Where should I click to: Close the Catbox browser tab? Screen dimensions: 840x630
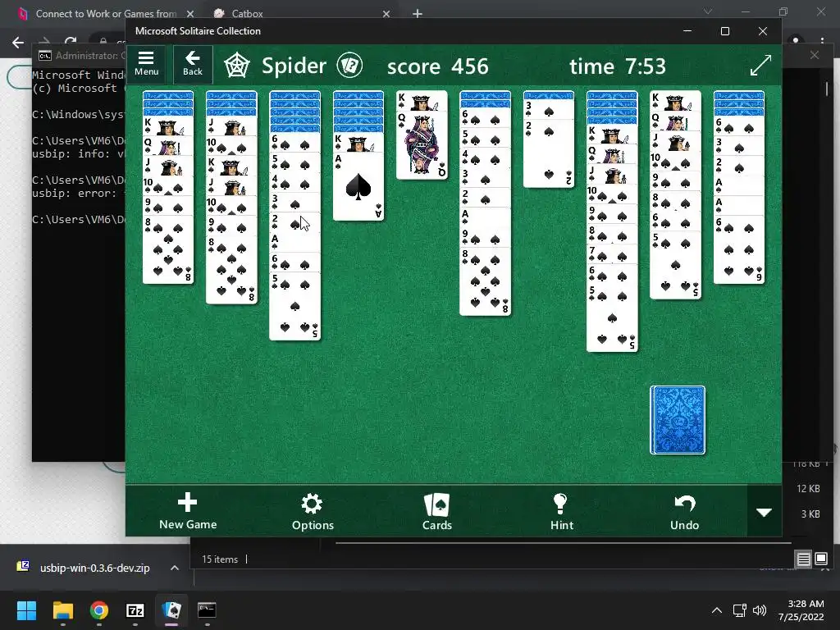coord(386,14)
